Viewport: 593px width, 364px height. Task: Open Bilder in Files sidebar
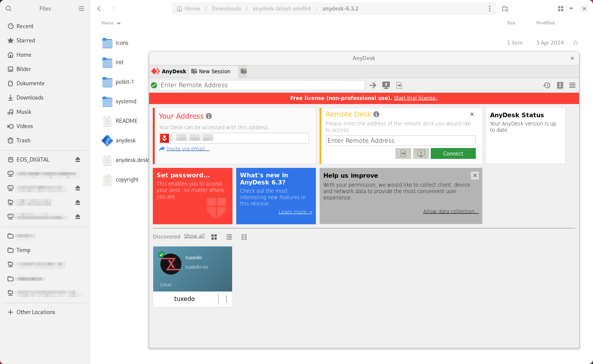coord(45,69)
